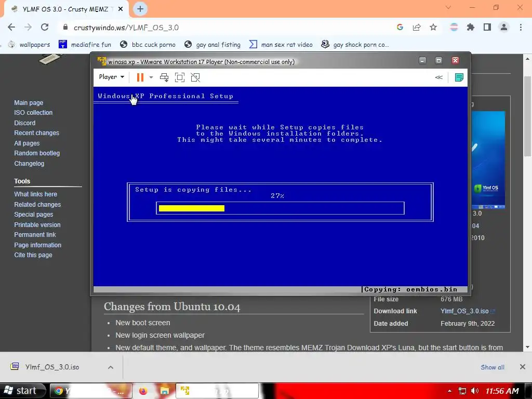Image resolution: width=532 pixels, height=399 pixels.
Task: Open File Explorer from taskbar
Action: point(165,391)
